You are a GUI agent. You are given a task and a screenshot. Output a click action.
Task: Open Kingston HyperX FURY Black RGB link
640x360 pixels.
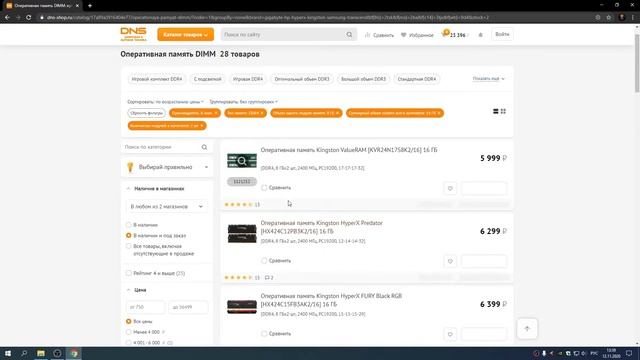(x=331, y=300)
